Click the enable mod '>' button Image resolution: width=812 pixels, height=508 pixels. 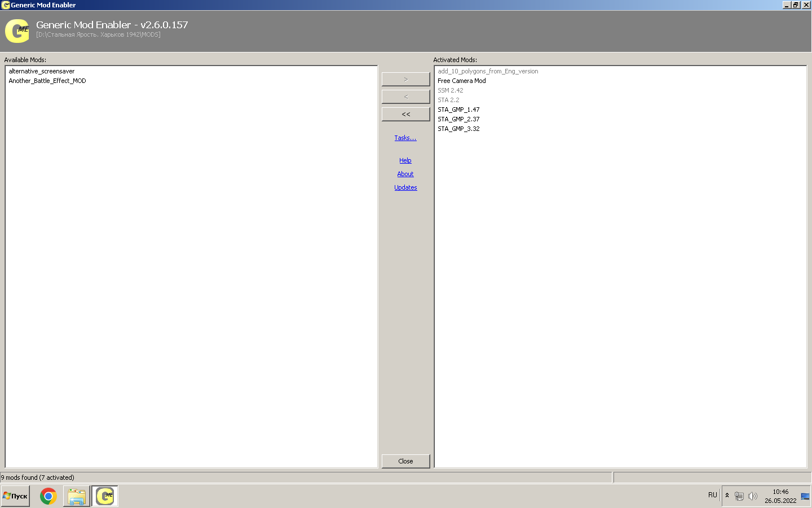point(406,80)
